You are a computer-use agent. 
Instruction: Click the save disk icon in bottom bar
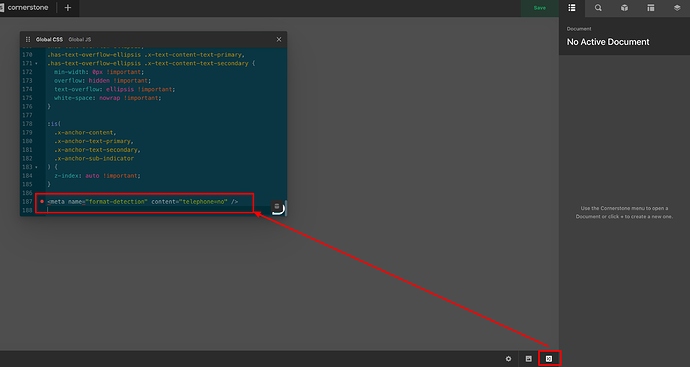529,359
